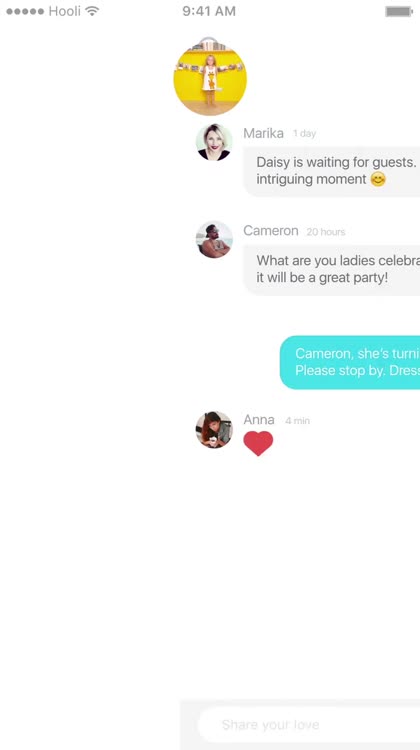
Task: Tap Marika's avatar picture
Action: [x=214, y=142]
